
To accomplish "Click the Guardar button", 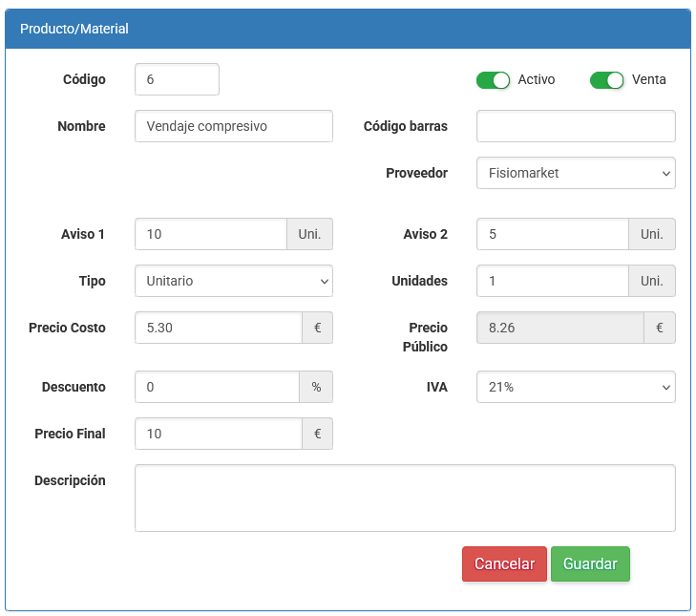I will 590,563.
